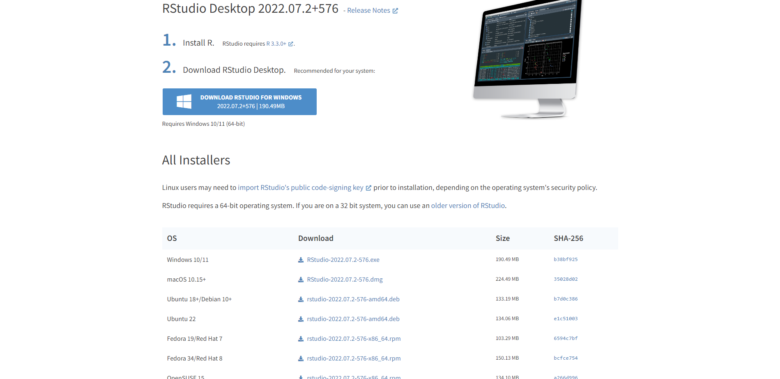The height and width of the screenshot is (379, 780).
Task: Click the download icon beside the .dmg file
Action: (x=300, y=280)
